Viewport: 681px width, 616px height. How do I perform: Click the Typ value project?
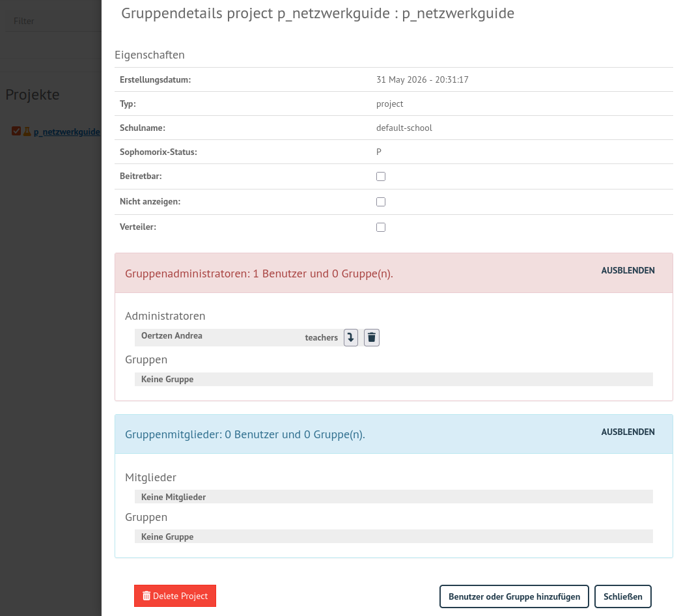tap(389, 104)
